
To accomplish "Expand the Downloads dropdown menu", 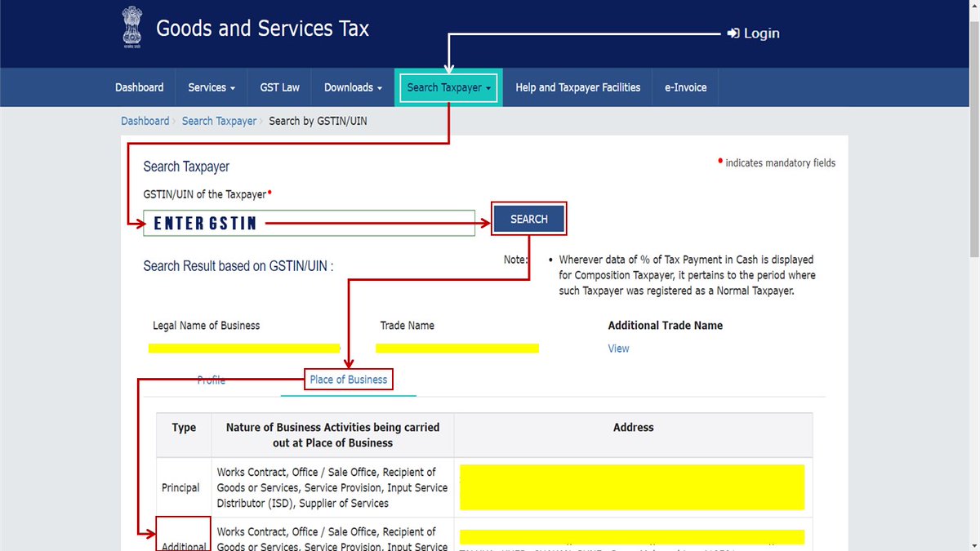I will tap(353, 87).
